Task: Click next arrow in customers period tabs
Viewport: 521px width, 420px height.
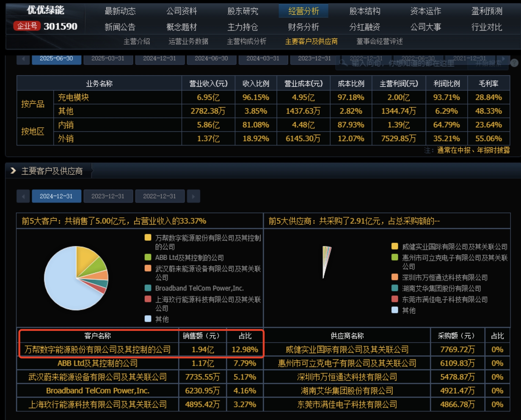Action: (x=193, y=196)
